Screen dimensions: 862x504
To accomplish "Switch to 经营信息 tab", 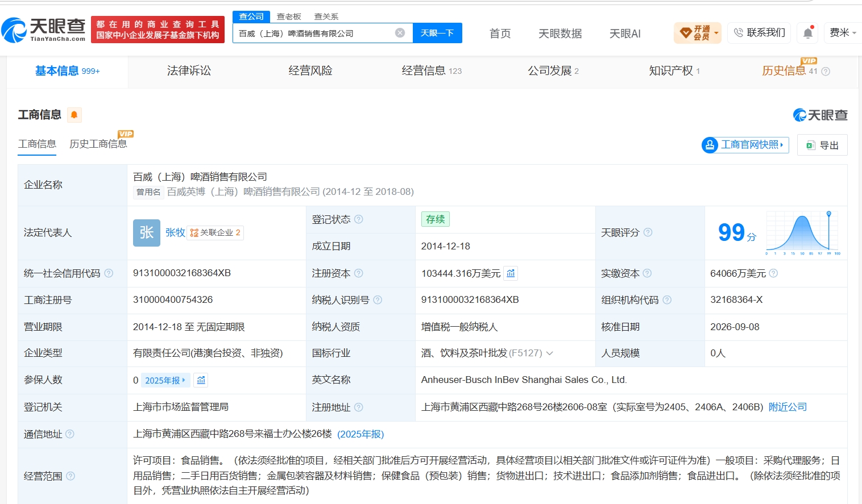I will tap(432, 70).
